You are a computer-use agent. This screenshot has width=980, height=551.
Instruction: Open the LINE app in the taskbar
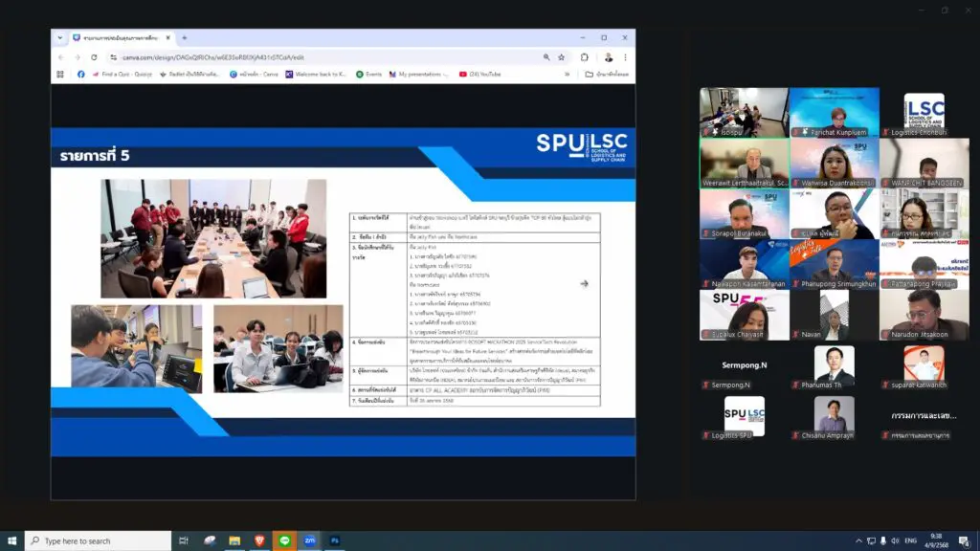click(284, 540)
